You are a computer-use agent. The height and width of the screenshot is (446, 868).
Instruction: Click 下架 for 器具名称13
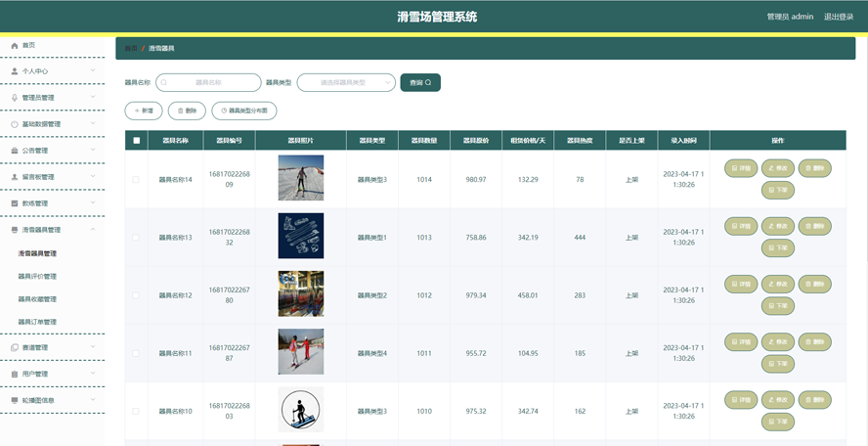(x=778, y=248)
